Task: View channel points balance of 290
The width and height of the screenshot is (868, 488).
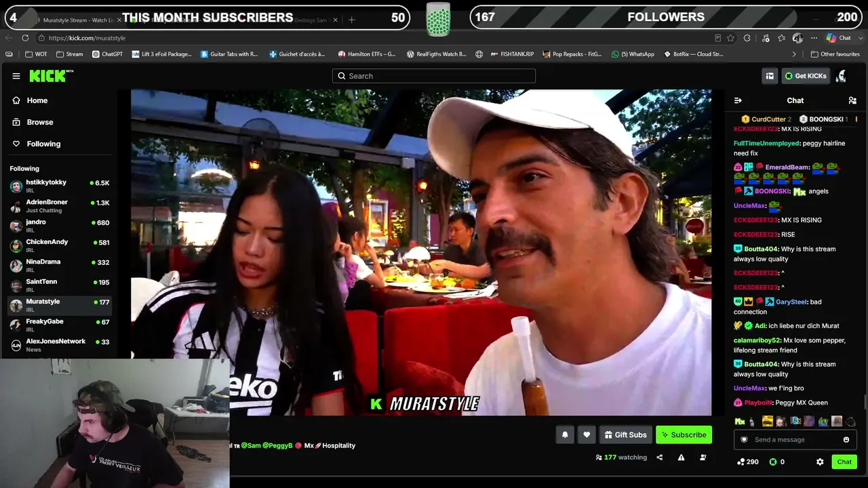Action: click(747, 462)
